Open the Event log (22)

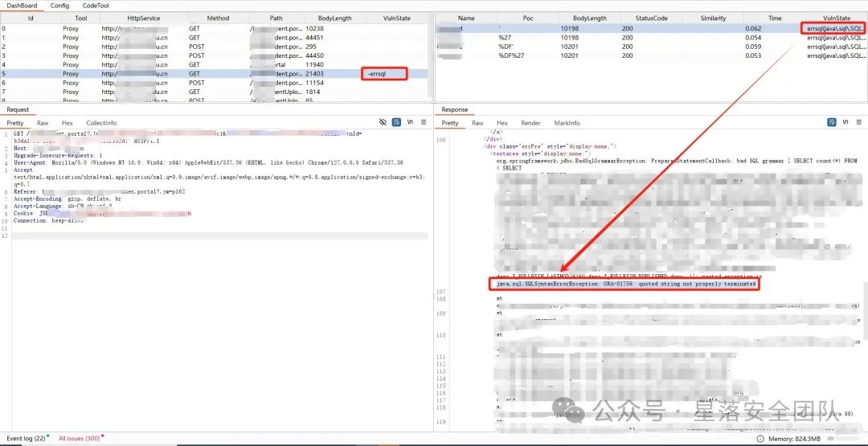coord(26,438)
